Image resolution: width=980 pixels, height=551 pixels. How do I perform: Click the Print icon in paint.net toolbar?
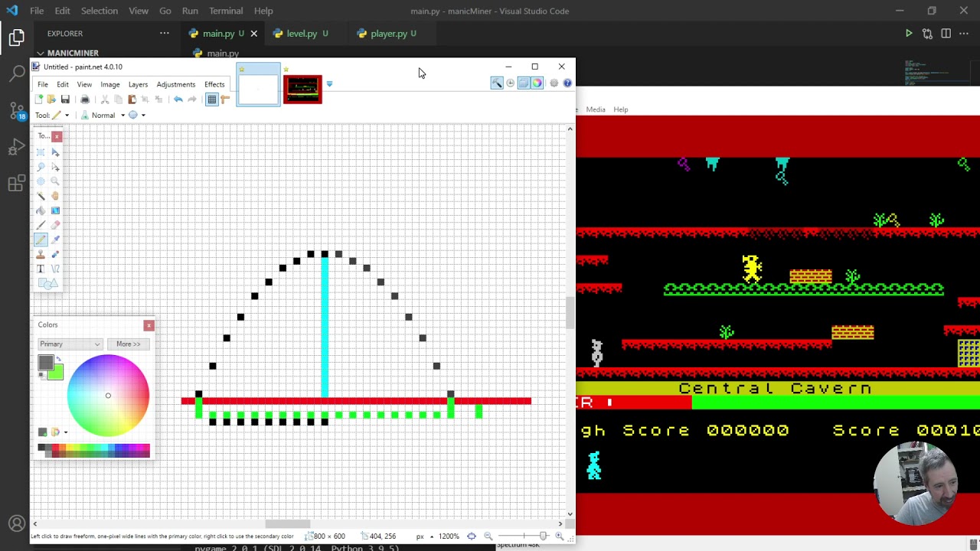85,99
